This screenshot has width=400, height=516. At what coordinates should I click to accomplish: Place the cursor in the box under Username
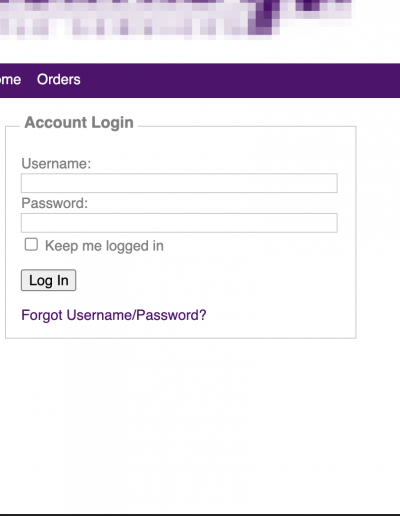click(x=179, y=183)
